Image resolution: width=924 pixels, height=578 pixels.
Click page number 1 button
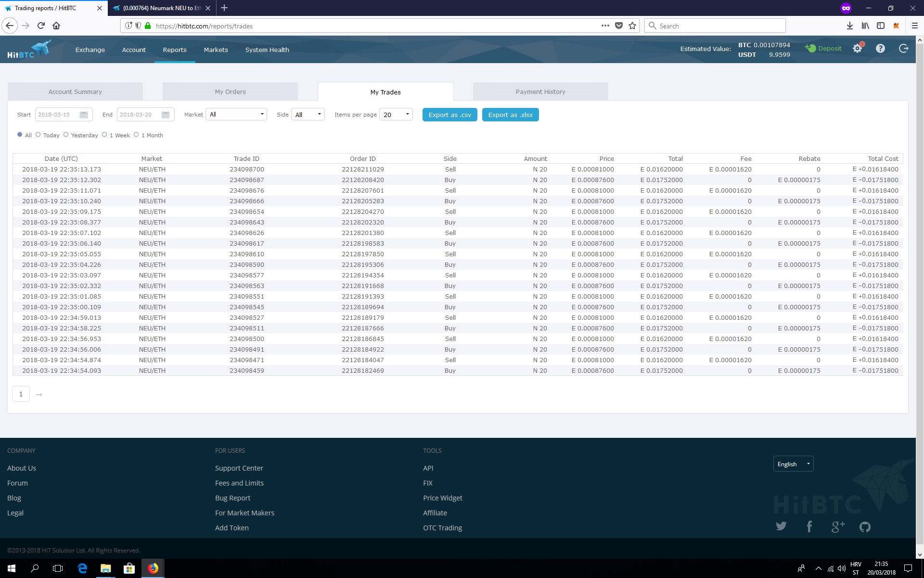tap(21, 394)
